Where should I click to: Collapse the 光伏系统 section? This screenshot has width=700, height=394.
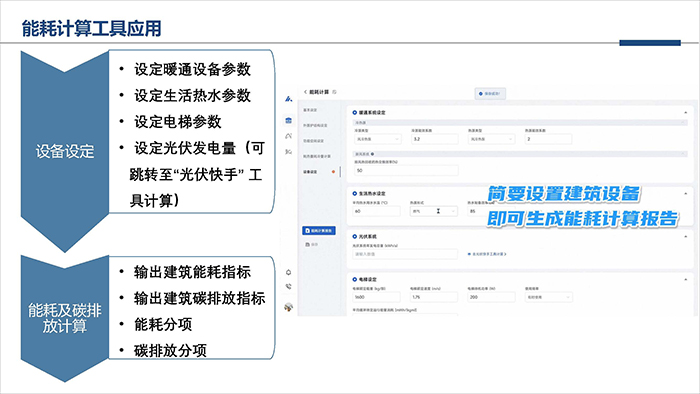click(x=686, y=236)
